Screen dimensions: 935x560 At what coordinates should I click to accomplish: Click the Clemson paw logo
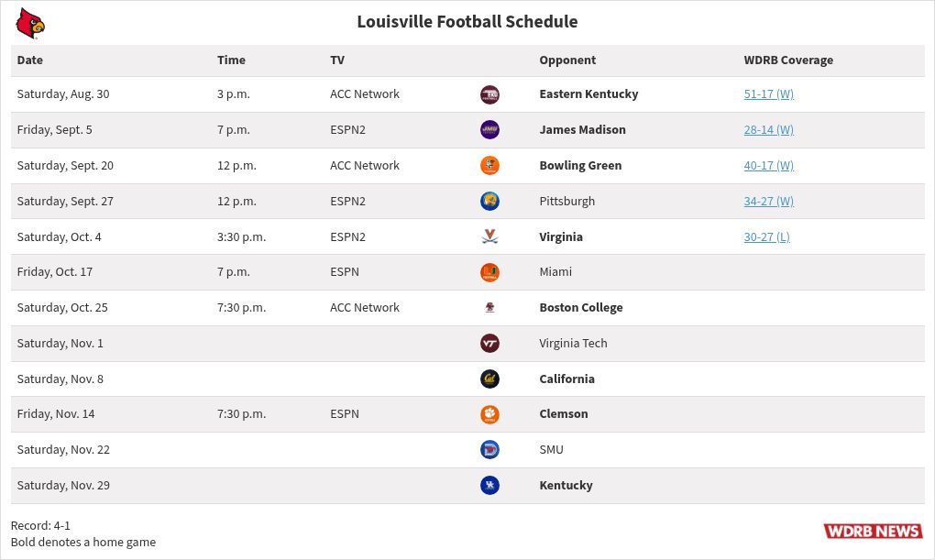(x=489, y=414)
